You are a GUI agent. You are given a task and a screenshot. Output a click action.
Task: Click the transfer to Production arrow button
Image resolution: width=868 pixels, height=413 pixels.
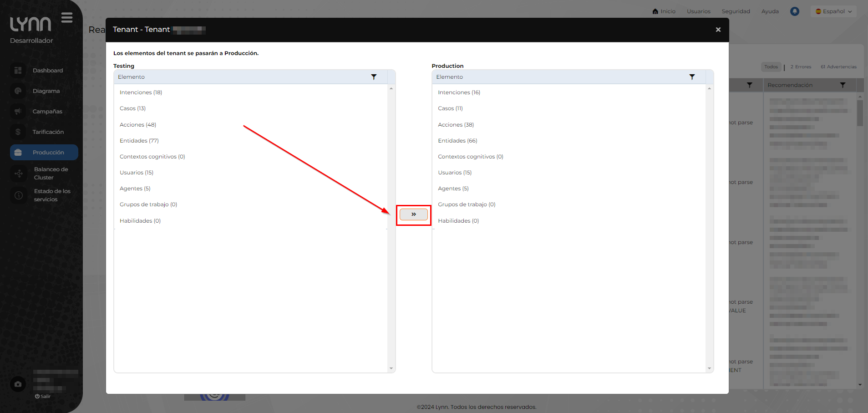(x=413, y=214)
